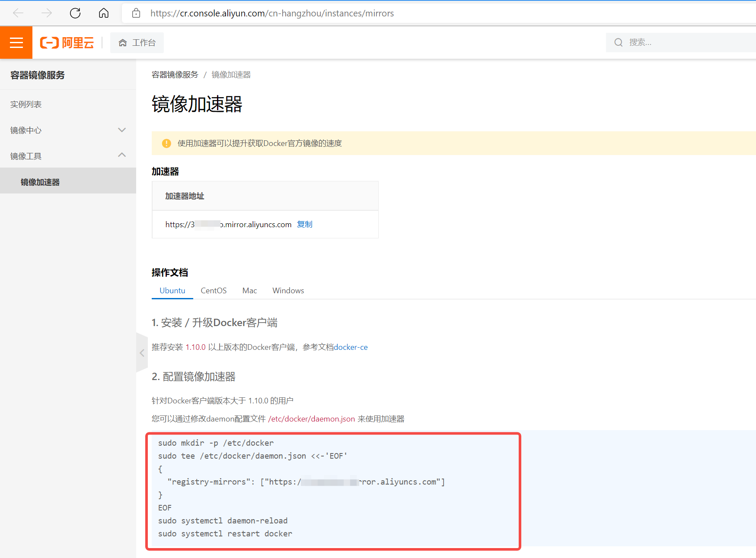
Task: Click the /etc/docker/daemon.json path text
Action: click(312, 419)
